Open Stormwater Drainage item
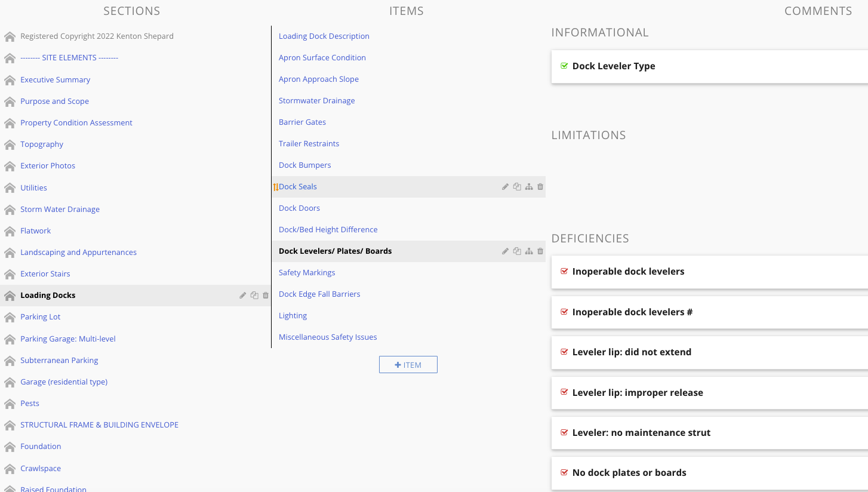Screen dimensions: 868x492 tap(317, 101)
